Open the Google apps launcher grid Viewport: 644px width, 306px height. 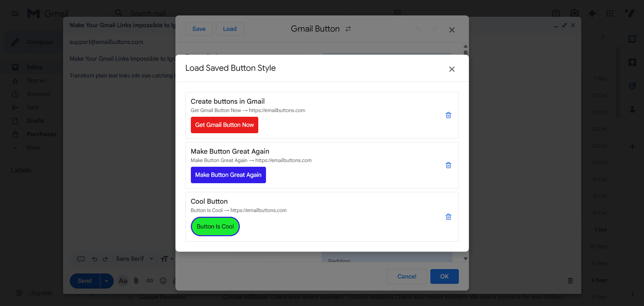[610, 13]
